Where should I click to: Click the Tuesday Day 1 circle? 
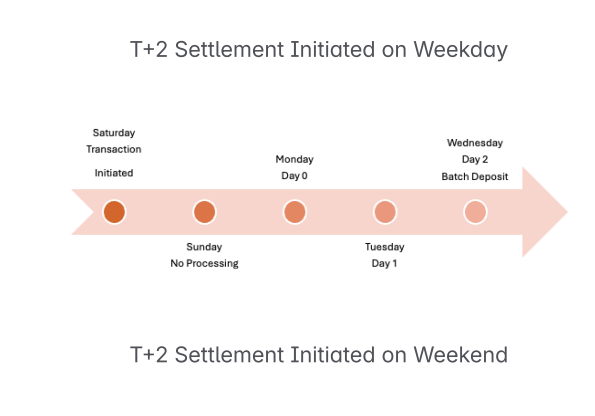coord(385,212)
